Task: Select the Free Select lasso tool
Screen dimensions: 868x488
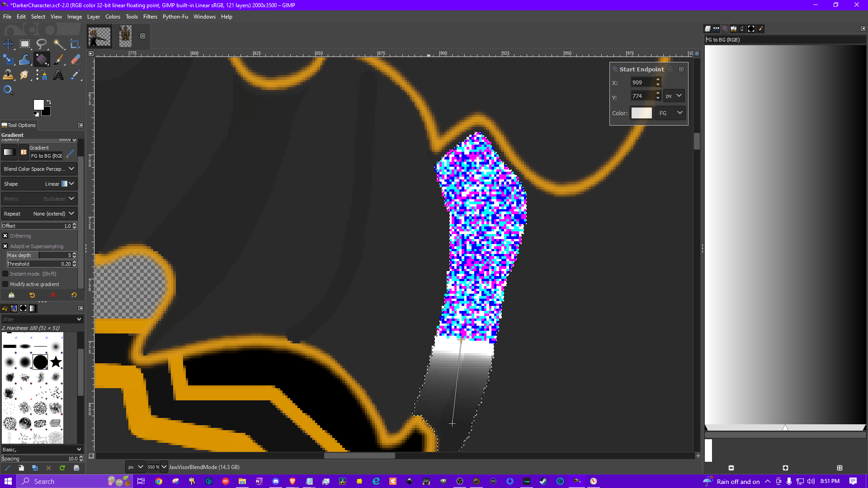Action: 42,44
